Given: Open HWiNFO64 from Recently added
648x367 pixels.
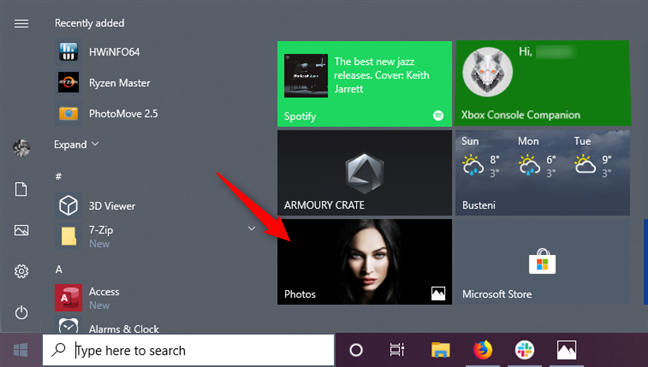Looking at the screenshot, I should (99, 52).
